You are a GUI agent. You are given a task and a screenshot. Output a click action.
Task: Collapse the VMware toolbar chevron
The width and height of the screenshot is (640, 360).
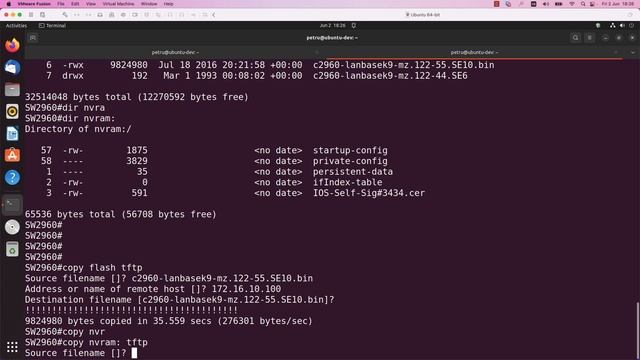point(213,15)
